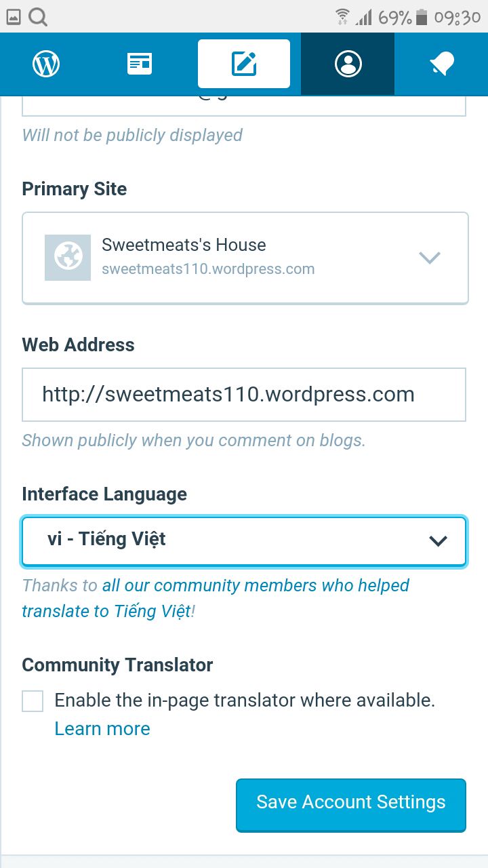The width and height of the screenshot is (488, 868).
Task: Tap the write new post pencil icon
Action: pyautogui.click(x=244, y=64)
